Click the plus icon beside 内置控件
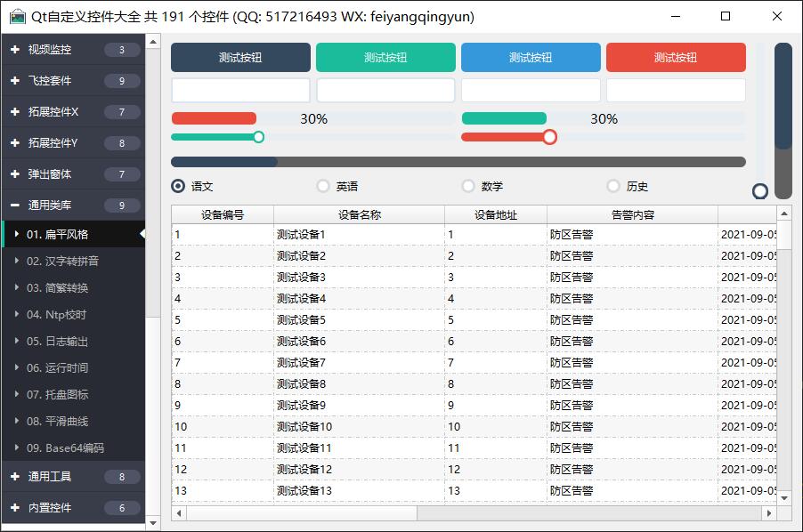Image resolution: width=803 pixels, height=532 pixels. click(15, 508)
